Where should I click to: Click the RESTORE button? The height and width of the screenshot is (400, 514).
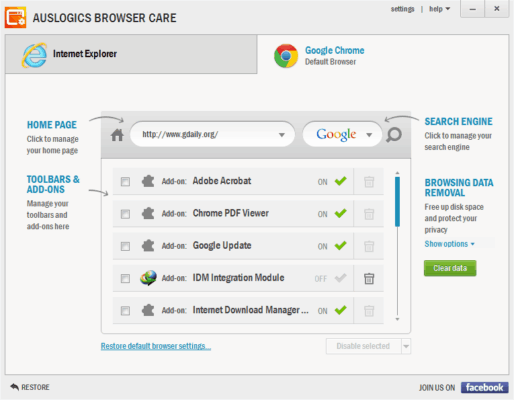click(x=30, y=387)
